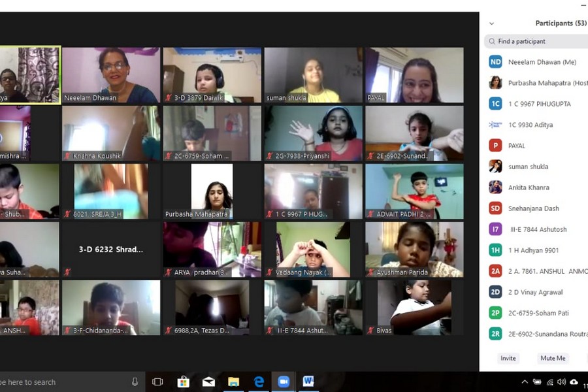The image size is (588, 392).
Task: Click the microphone icon in Windows search
Action: click(135, 382)
